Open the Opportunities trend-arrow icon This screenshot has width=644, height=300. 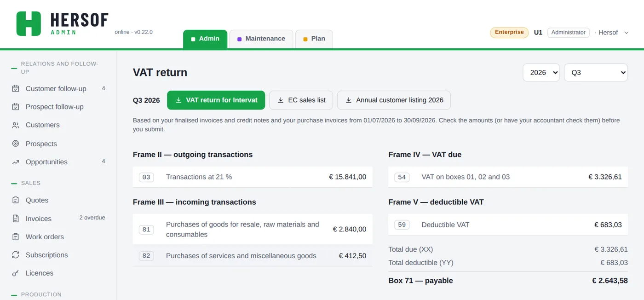coord(16,162)
